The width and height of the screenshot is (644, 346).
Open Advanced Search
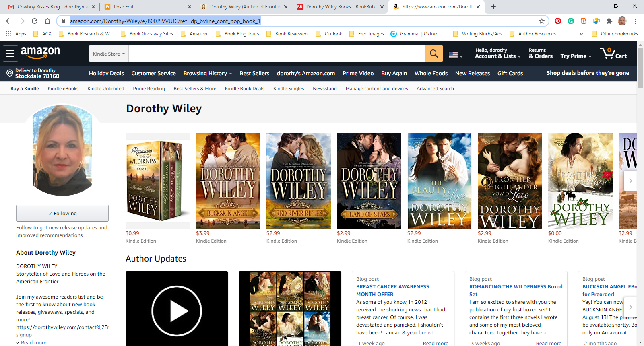pos(435,89)
